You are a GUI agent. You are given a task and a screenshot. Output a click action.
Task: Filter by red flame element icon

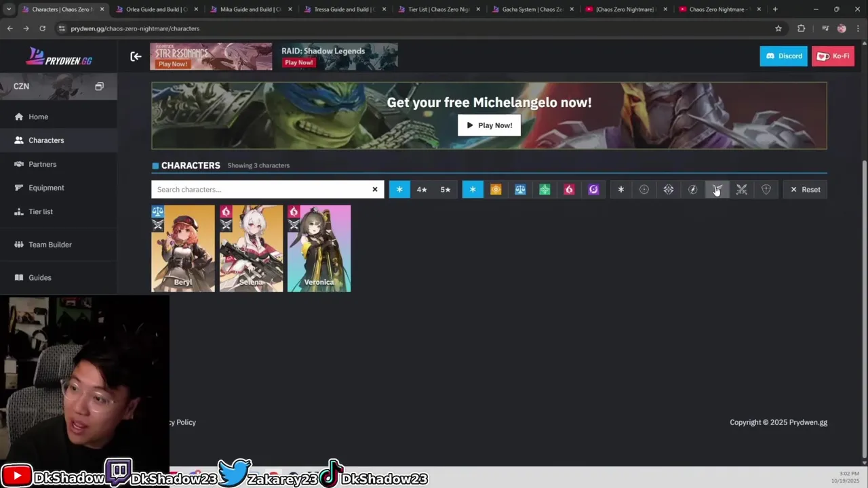(569, 190)
